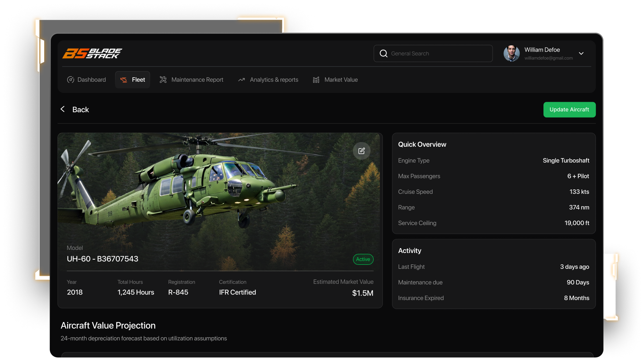This screenshot has width=644, height=361.
Task: Click the Back link text
Action: 80,110
